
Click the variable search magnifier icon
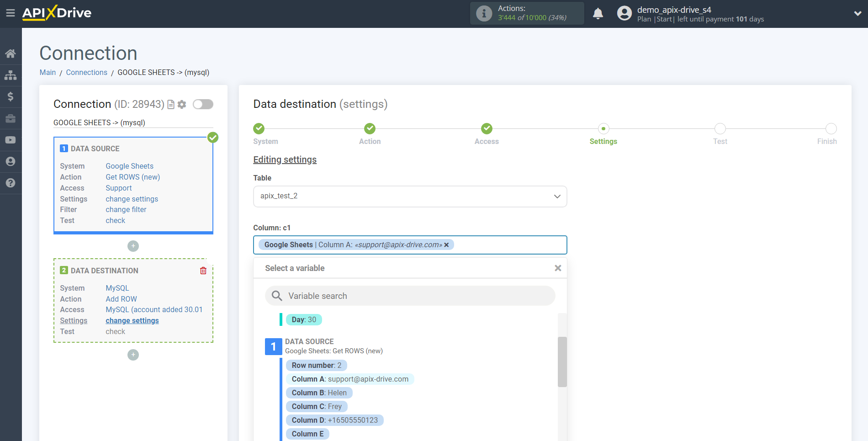(277, 296)
